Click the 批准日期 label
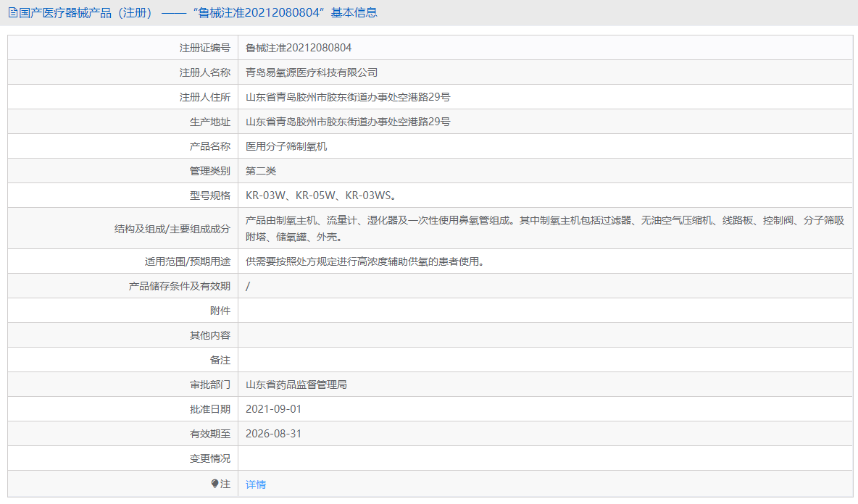 click(x=210, y=409)
